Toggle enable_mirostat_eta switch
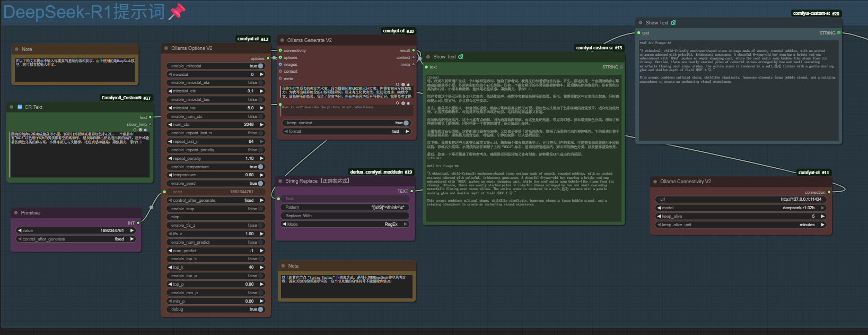The width and height of the screenshot is (868, 335). coord(260,83)
